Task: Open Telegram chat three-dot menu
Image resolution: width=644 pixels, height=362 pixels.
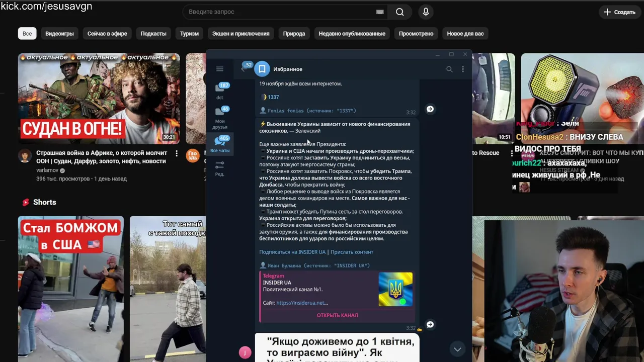Action: 463,69
